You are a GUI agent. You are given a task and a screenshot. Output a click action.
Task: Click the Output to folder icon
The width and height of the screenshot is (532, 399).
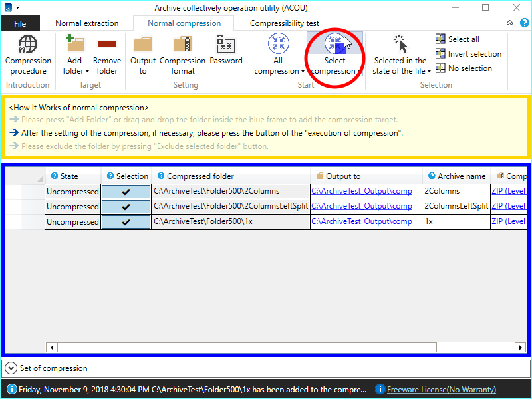click(142, 45)
